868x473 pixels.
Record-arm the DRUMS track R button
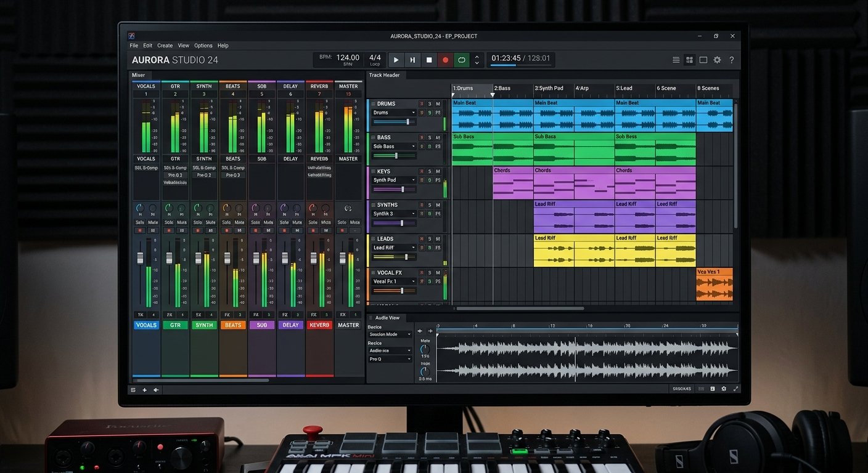(422, 103)
